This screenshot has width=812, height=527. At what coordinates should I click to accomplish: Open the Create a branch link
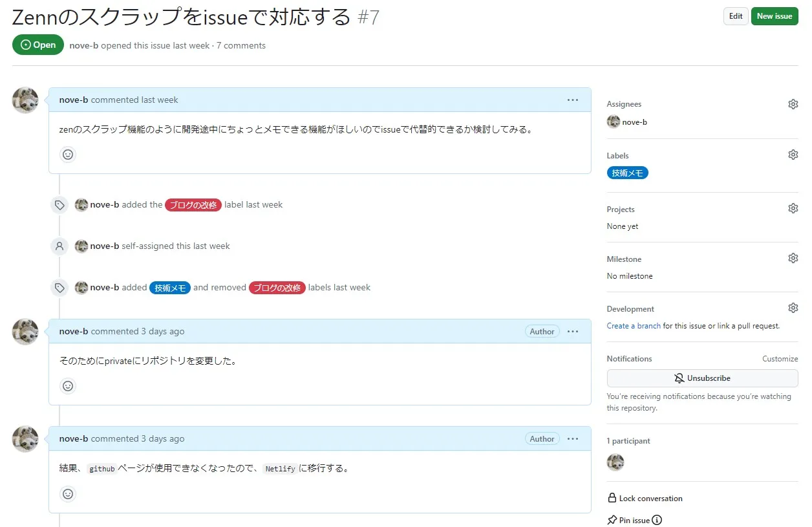[634, 326]
